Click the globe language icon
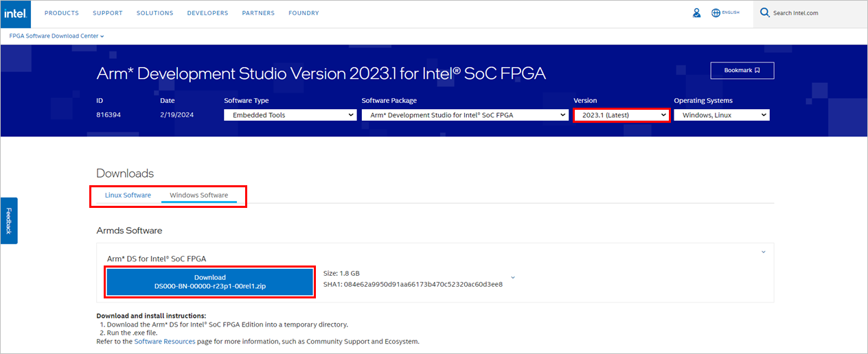This screenshot has height=354, width=868. point(716,13)
